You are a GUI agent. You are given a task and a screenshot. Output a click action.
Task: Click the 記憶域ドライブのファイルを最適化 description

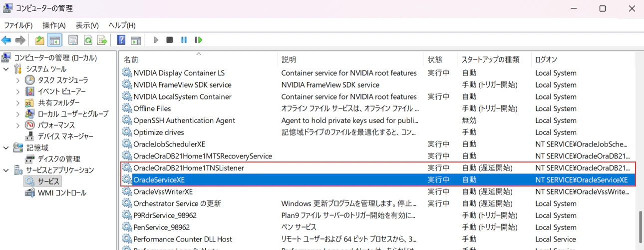tap(349, 132)
